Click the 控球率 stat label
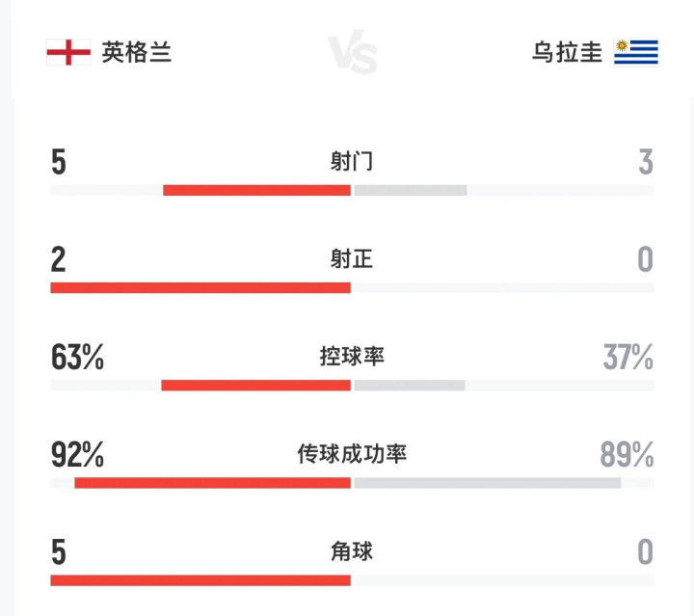The height and width of the screenshot is (616, 694). (352, 357)
